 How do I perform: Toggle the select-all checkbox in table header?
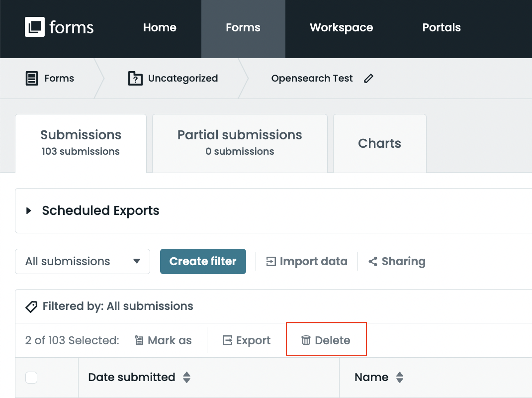point(31,378)
